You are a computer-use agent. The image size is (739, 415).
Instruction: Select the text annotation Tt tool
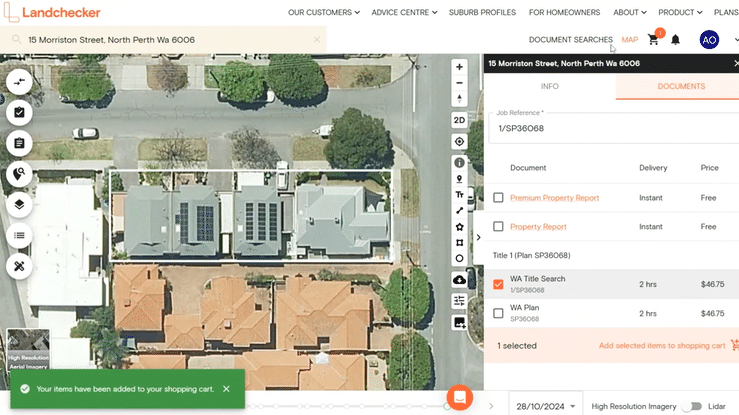coord(459,195)
